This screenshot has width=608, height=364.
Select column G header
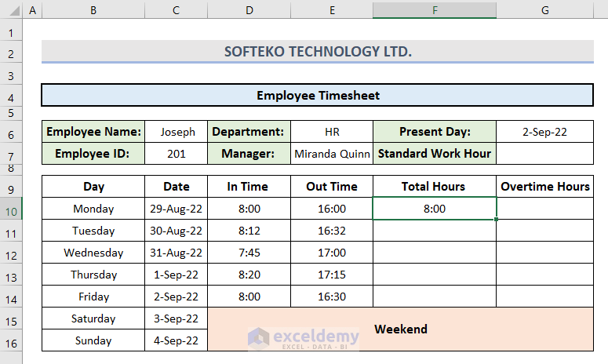click(x=544, y=10)
